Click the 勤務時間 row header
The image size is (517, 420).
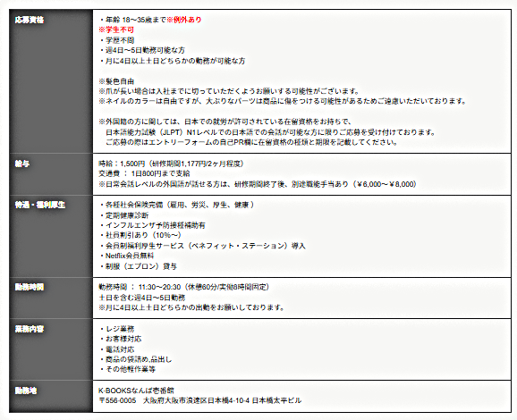51,298
